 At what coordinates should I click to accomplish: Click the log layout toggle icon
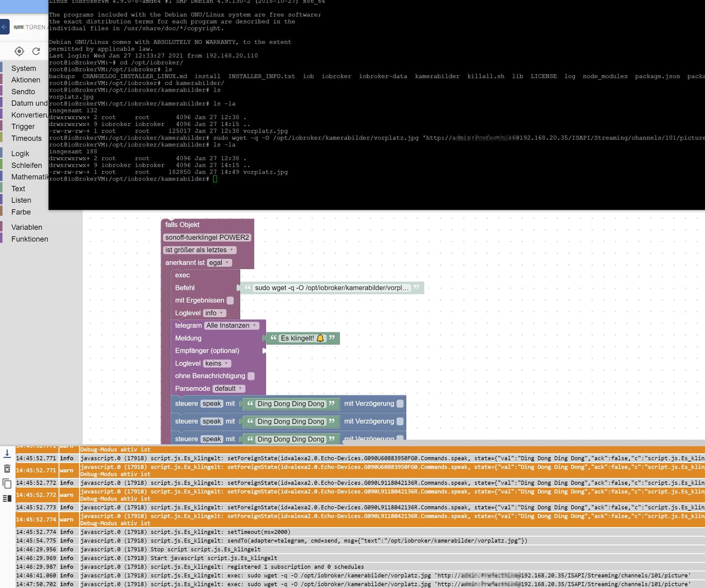(7, 498)
